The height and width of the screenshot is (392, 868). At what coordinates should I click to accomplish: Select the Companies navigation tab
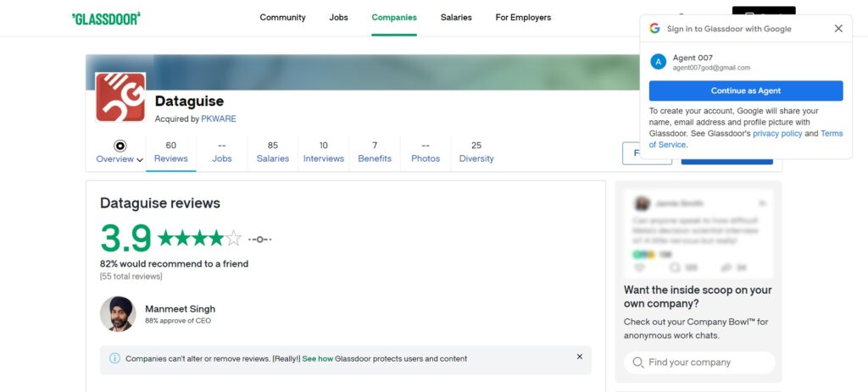394,17
